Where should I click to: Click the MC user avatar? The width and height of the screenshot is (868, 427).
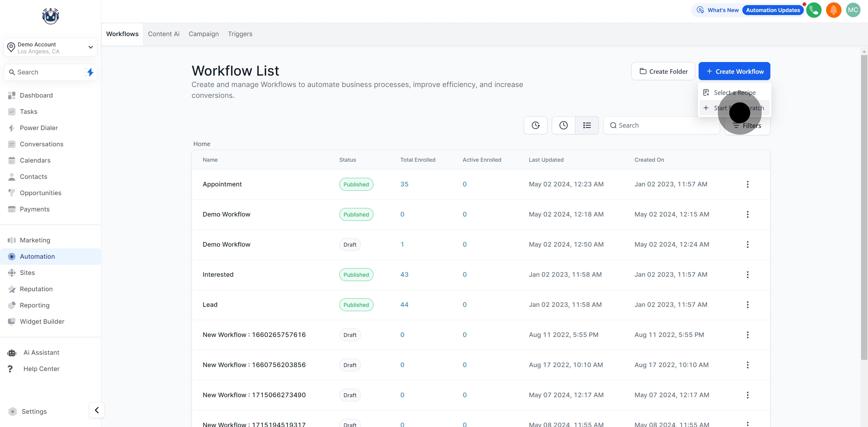pyautogui.click(x=853, y=10)
